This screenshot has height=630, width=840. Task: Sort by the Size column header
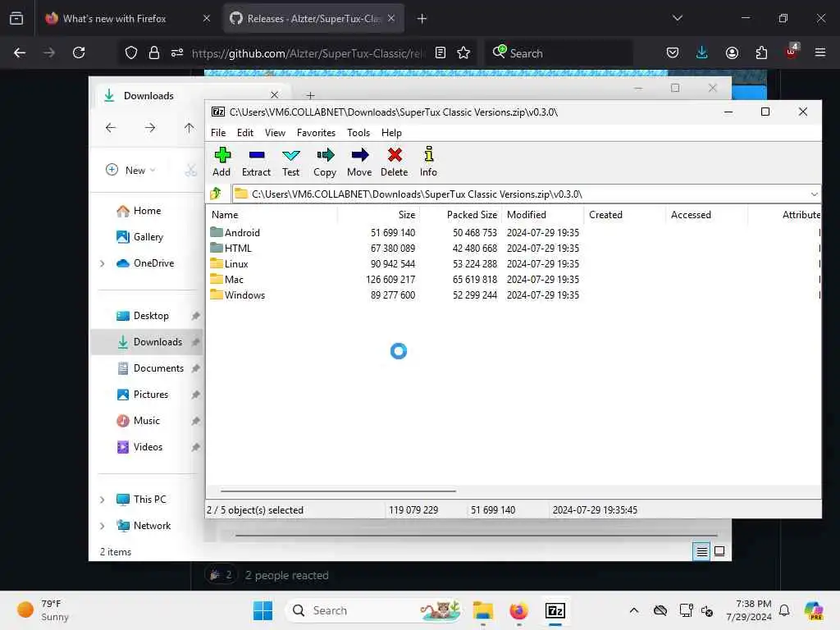pyautogui.click(x=378, y=215)
